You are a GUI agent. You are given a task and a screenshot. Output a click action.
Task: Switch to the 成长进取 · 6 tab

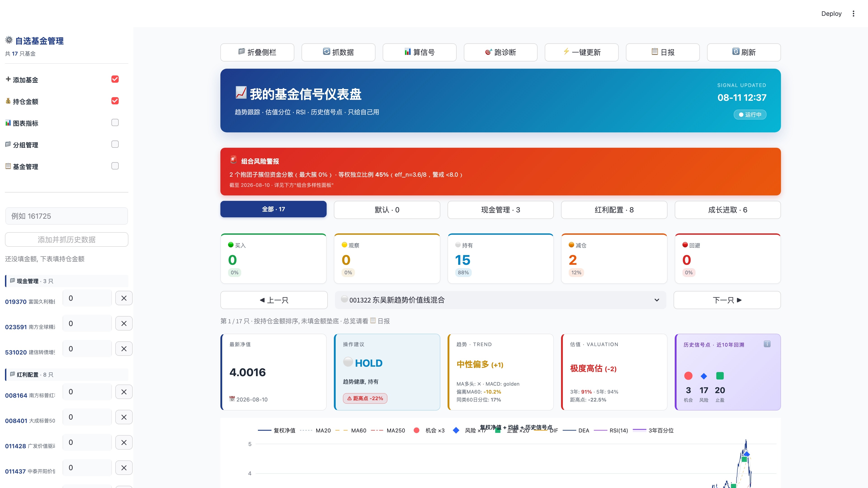727,210
